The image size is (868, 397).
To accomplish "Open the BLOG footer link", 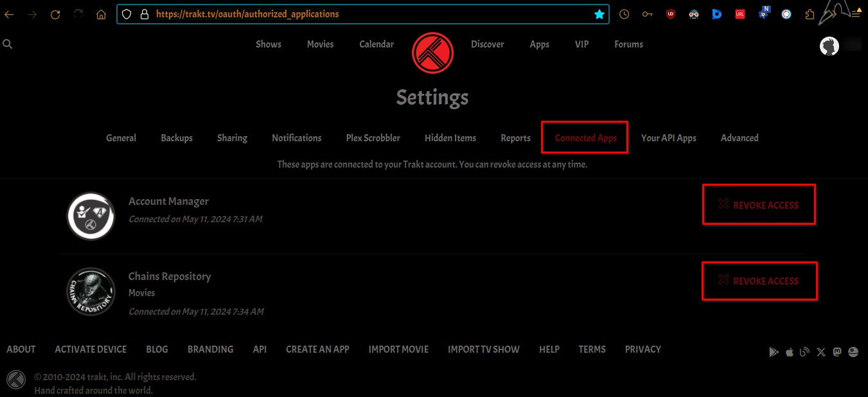I will pos(157,349).
